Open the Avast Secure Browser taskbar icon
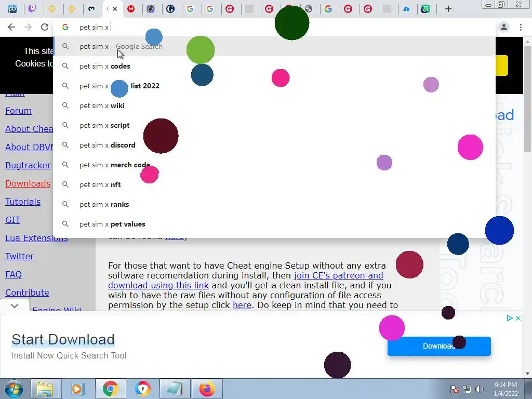The width and height of the screenshot is (532, 399). coord(142,389)
